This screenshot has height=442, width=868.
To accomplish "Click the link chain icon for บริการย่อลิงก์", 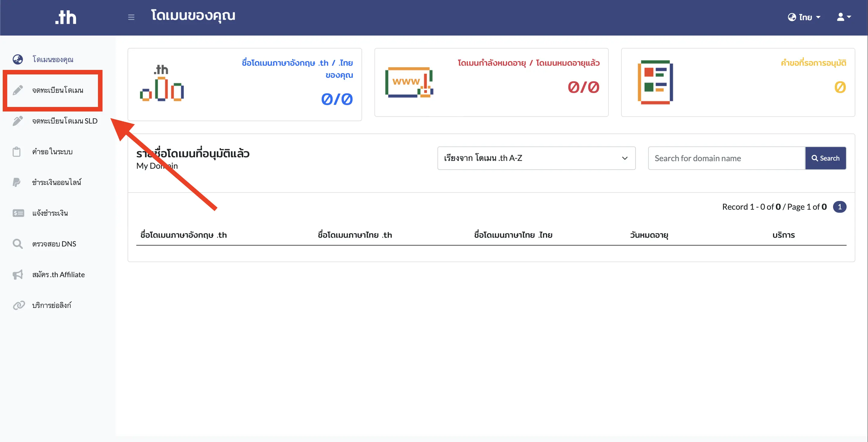I will pos(18,305).
